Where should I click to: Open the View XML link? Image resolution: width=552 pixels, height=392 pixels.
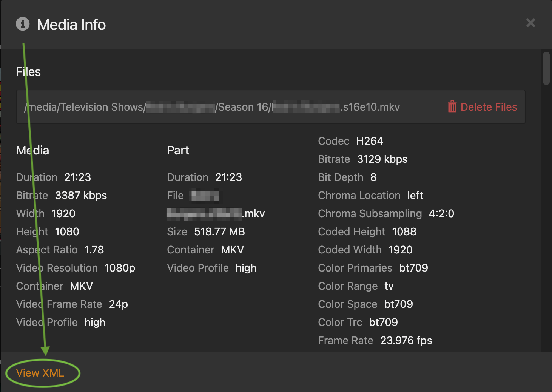point(40,373)
